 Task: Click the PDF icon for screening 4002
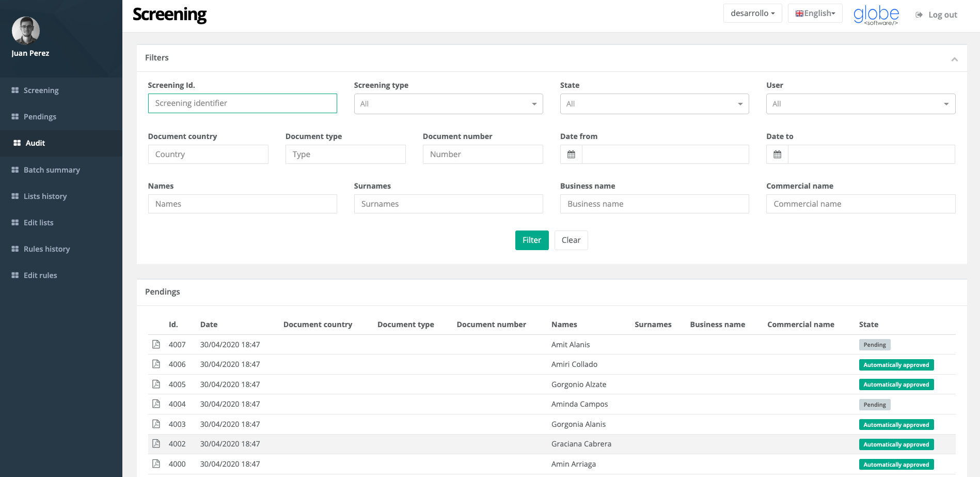click(156, 443)
